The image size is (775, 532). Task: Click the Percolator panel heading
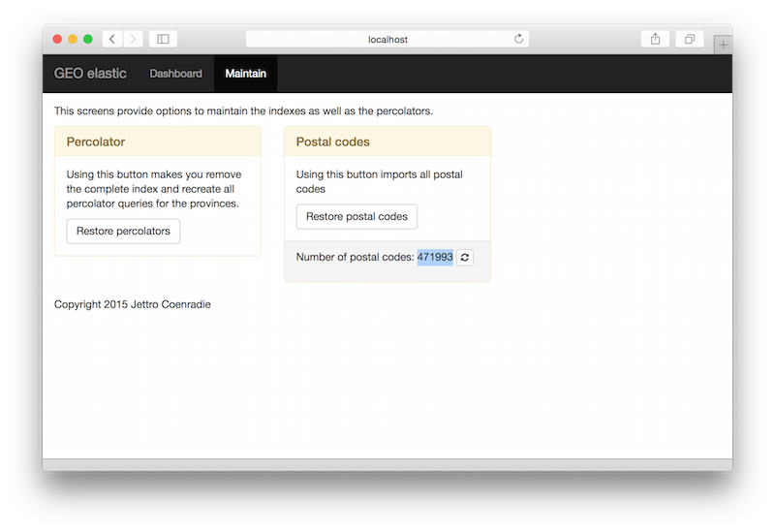point(96,141)
